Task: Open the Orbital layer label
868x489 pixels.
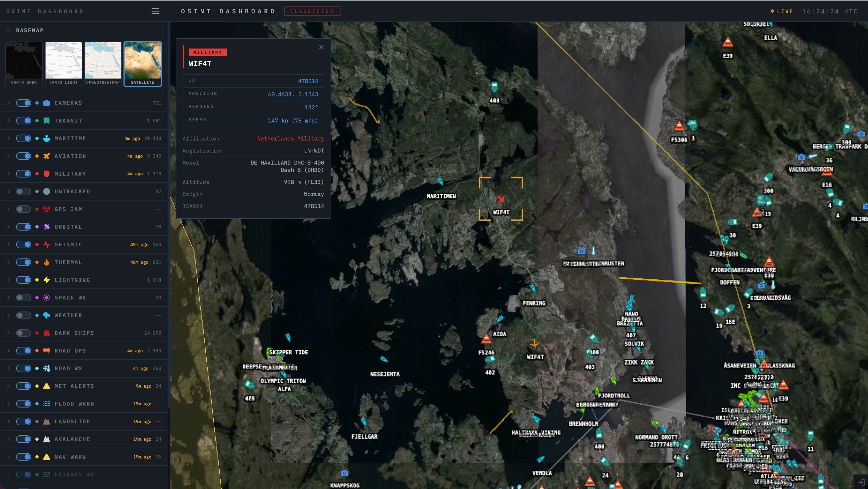Action: [x=68, y=227]
